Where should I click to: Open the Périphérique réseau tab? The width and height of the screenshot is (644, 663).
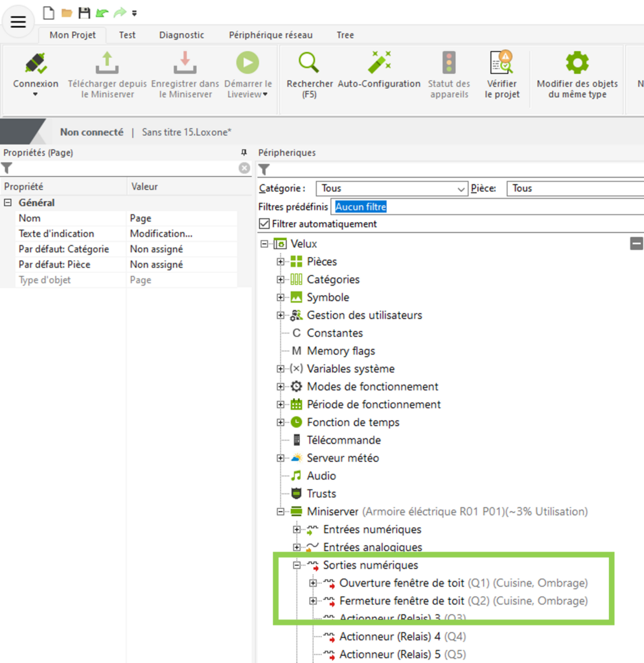270,35
